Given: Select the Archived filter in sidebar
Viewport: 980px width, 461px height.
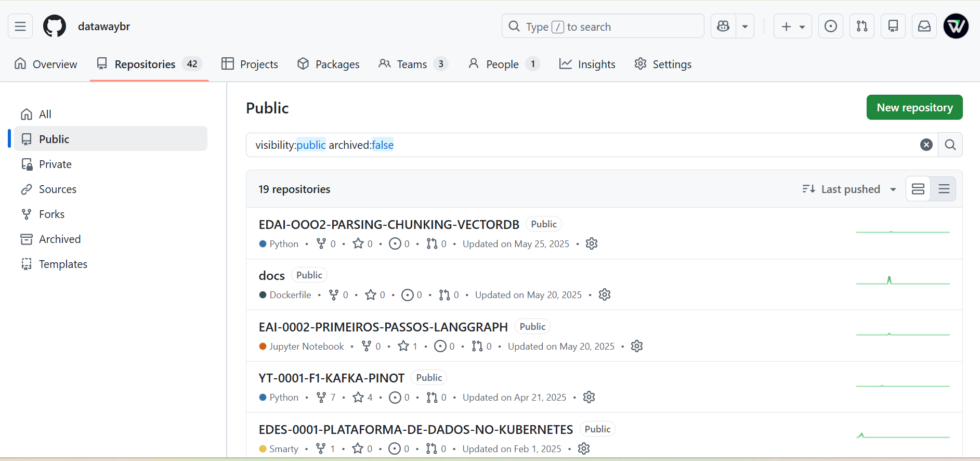Looking at the screenshot, I should coord(60,239).
